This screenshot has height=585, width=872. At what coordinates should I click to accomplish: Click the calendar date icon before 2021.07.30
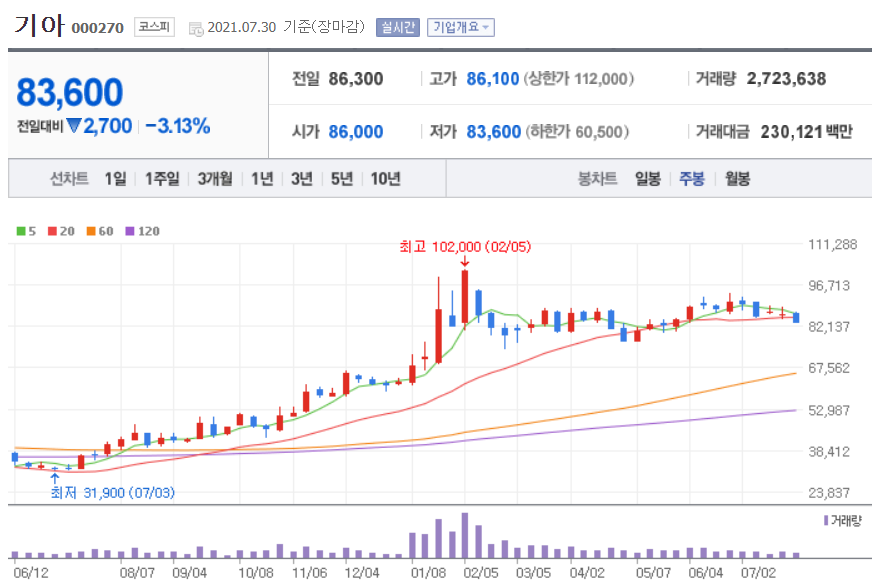(196, 29)
